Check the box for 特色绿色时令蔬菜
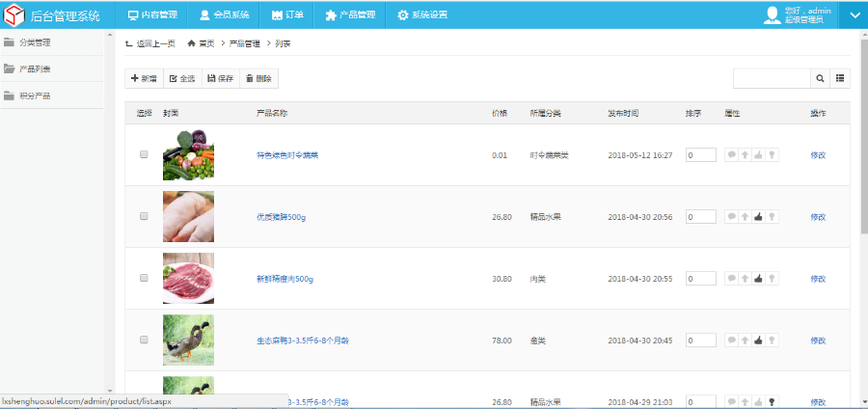 (144, 155)
